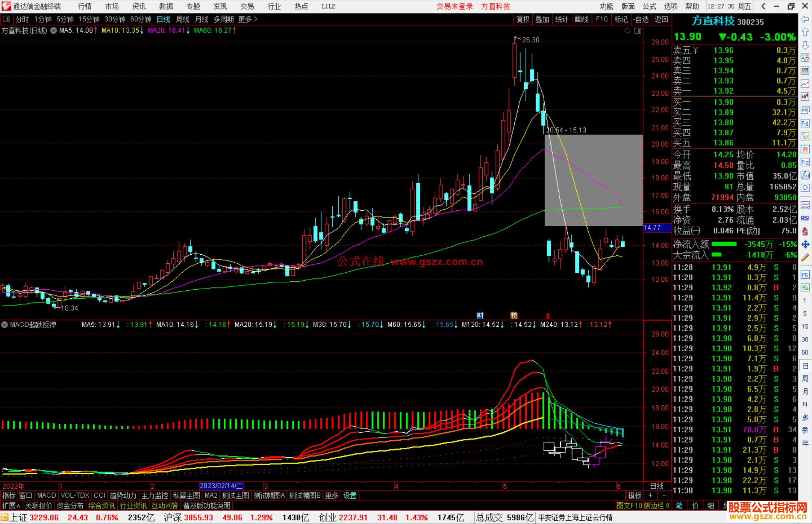812x524 pixels.
Task: Select the RSI indicator sidebar icon
Action: coord(805,218)
